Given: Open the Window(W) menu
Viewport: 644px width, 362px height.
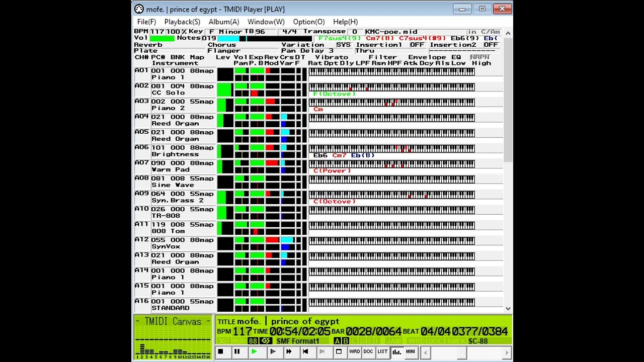Looking at the screenshot, I should click(x=266, y=22).
